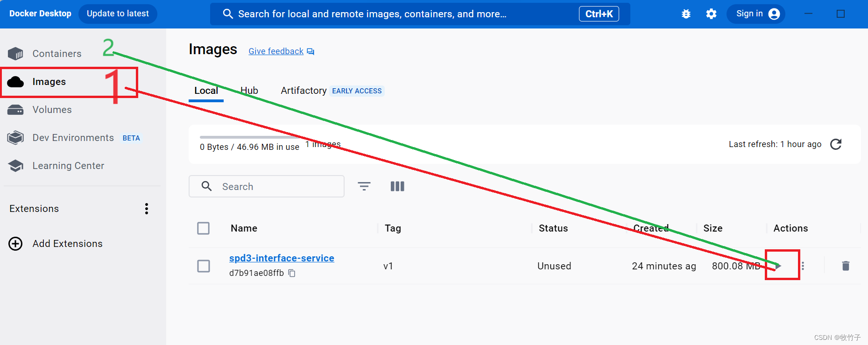Click the magnifier in the global search bar

pyautogui.click(x=228, y=14)
